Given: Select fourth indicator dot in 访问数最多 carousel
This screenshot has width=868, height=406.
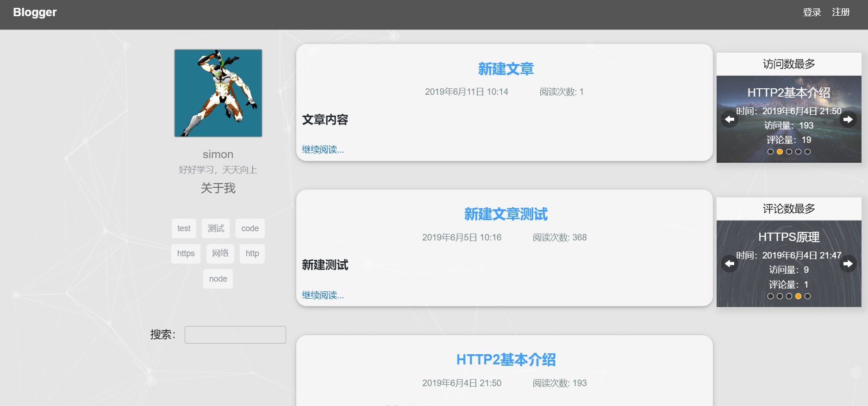Looking at the screenshot, I should [798, 152].
